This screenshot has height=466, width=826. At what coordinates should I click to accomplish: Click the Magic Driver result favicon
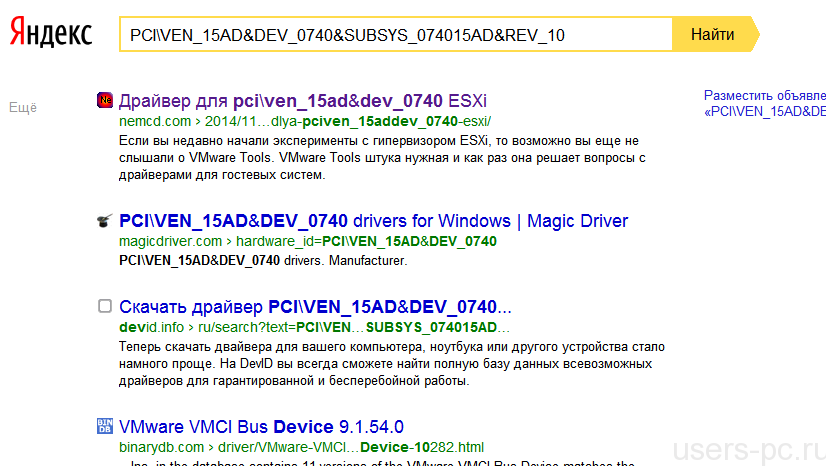pos(105,221)
